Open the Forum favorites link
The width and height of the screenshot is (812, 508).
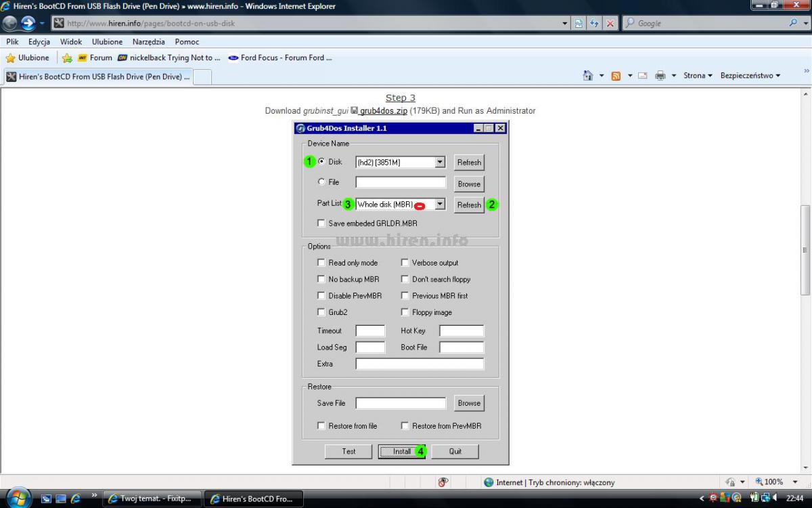95,58
